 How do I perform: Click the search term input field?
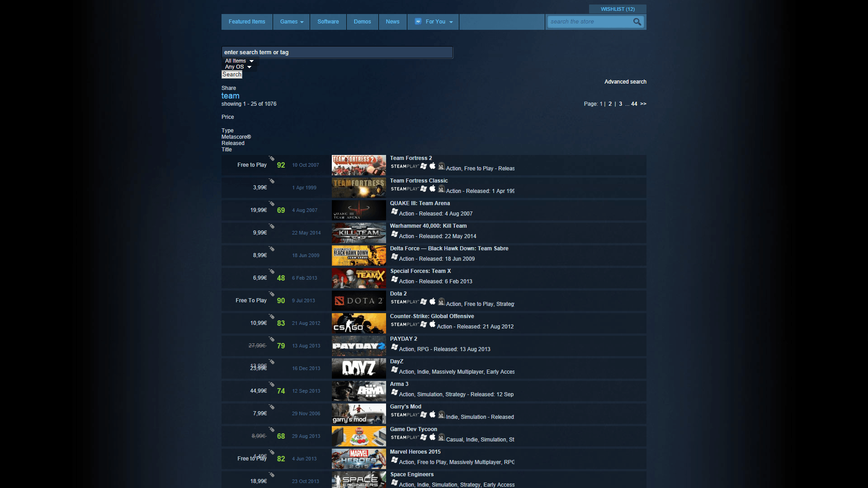point(337,52)
